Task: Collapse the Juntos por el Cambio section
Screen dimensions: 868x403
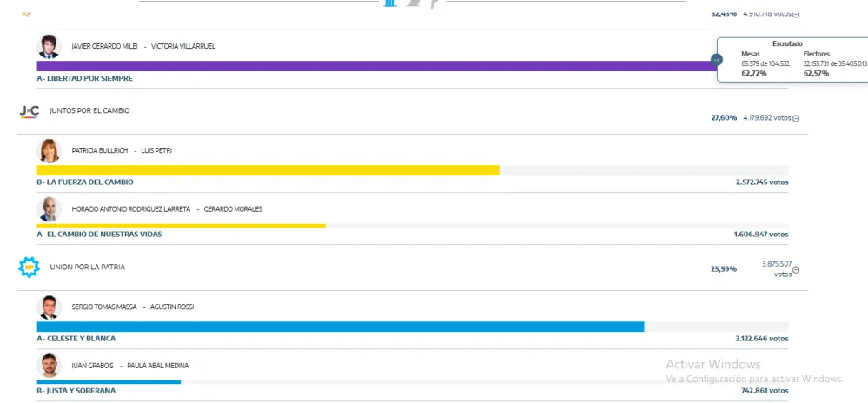Action: pos(796,118)
